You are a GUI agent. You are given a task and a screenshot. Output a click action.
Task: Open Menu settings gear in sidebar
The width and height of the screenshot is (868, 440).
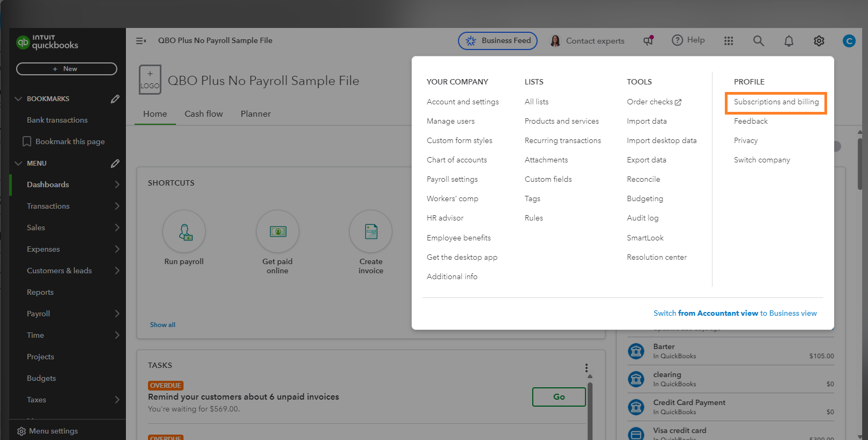[x=22, y=431]
